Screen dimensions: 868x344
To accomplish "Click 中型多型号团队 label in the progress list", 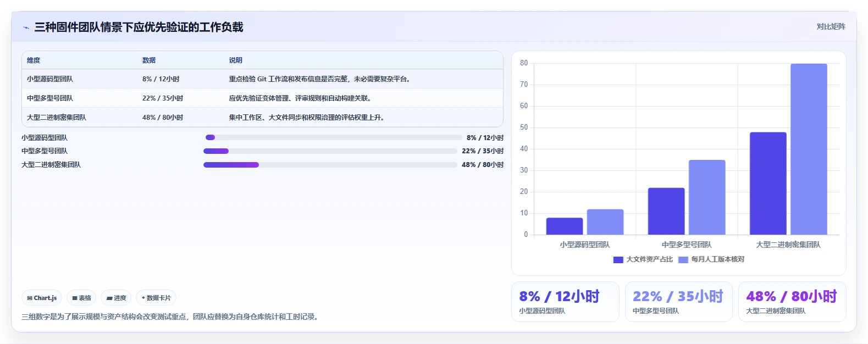I will coord(45,151).
